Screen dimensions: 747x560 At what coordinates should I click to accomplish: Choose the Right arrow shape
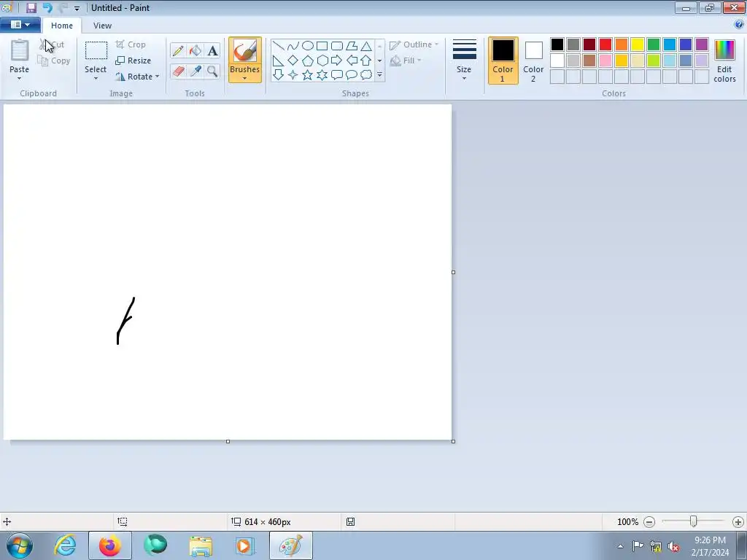[337, 61]
